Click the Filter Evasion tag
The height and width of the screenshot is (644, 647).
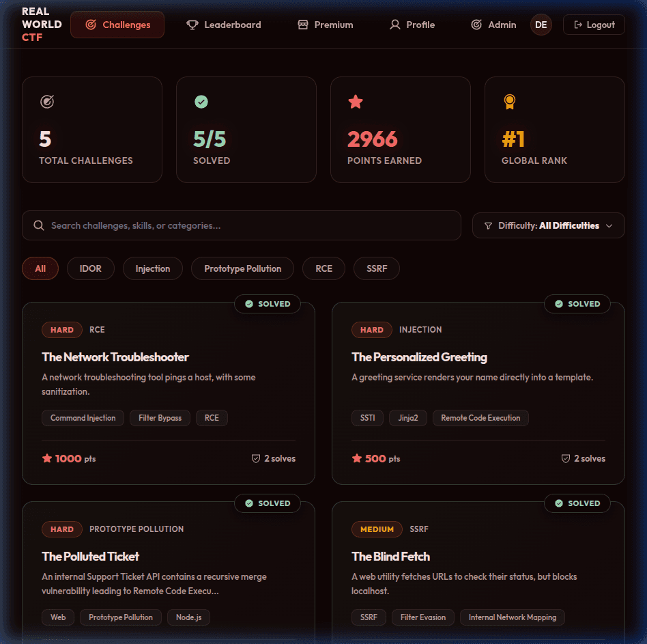[423, 617]
